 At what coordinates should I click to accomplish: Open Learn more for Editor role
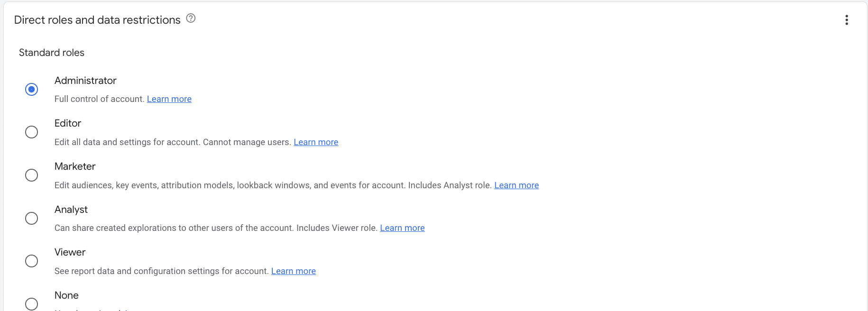pos(316,142)
